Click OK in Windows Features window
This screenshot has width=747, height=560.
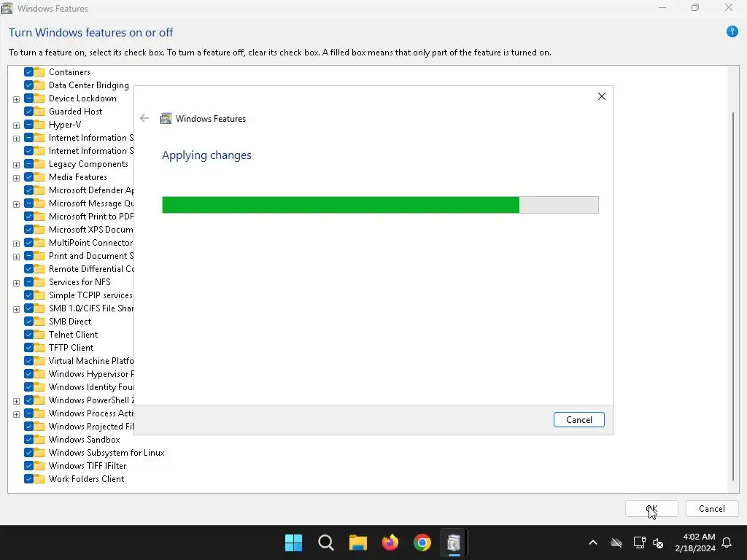tap(651, 508)
